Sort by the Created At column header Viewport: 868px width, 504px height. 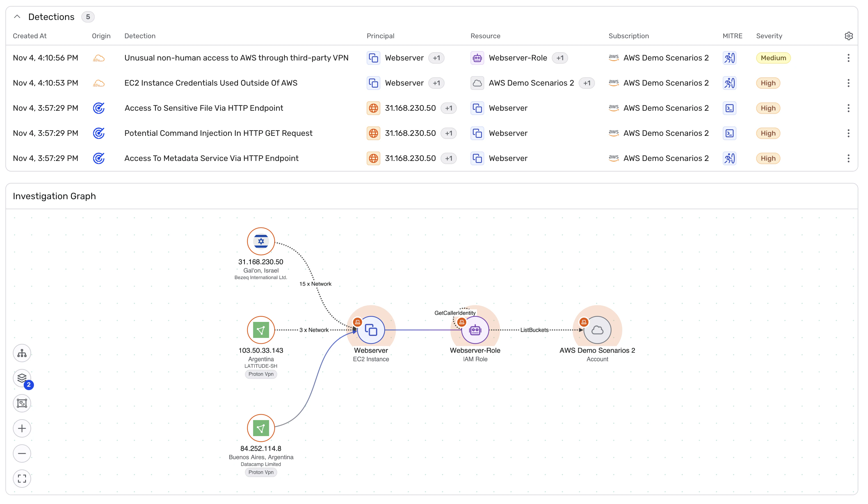(x=30, y=36)
